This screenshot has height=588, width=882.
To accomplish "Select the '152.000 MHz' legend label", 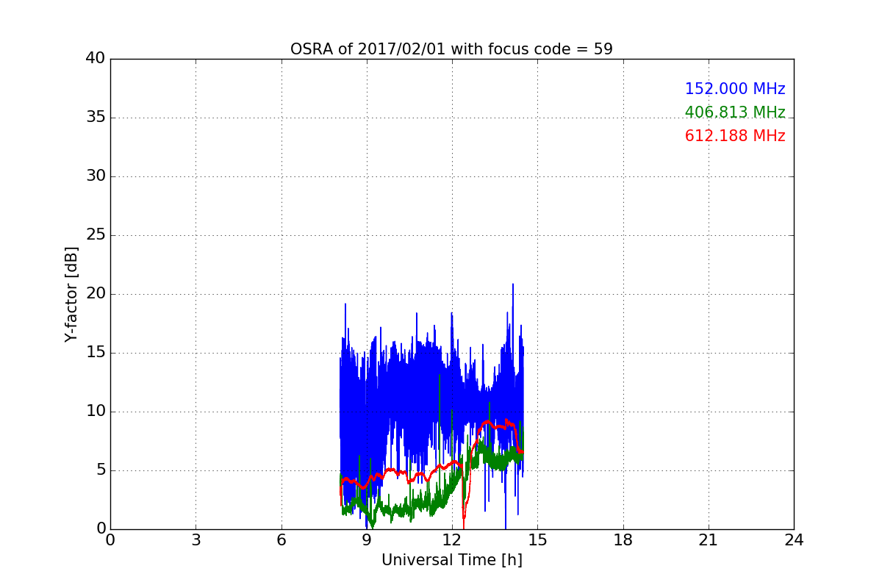I will point(735,89).
